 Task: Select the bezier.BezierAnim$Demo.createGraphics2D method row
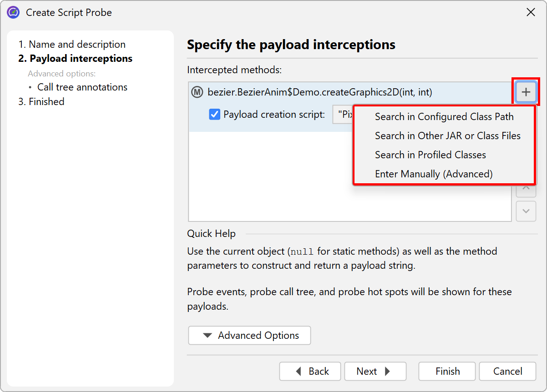tap(319, 92)
